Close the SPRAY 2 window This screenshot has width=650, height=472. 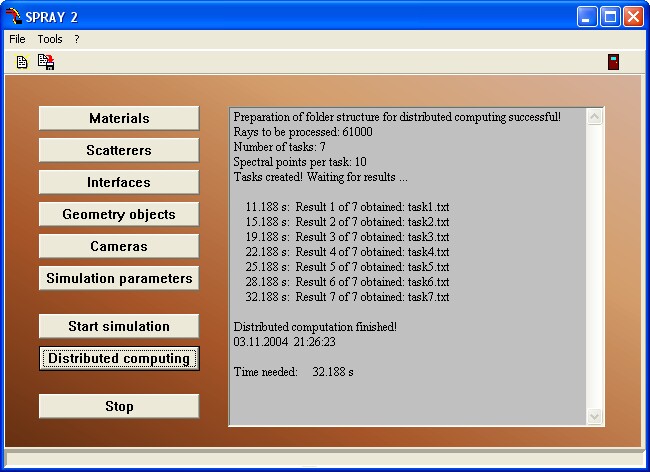coord(633,17)
